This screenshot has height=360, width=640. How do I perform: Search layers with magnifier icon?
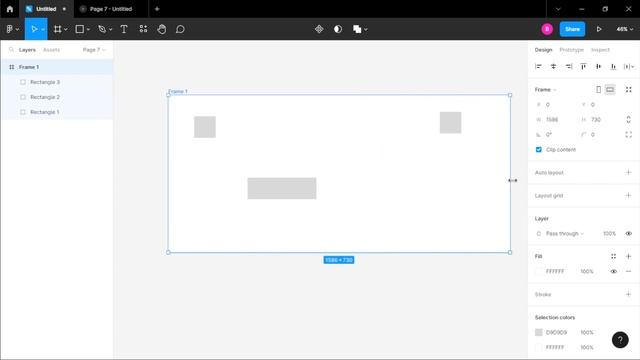(11, 50)
